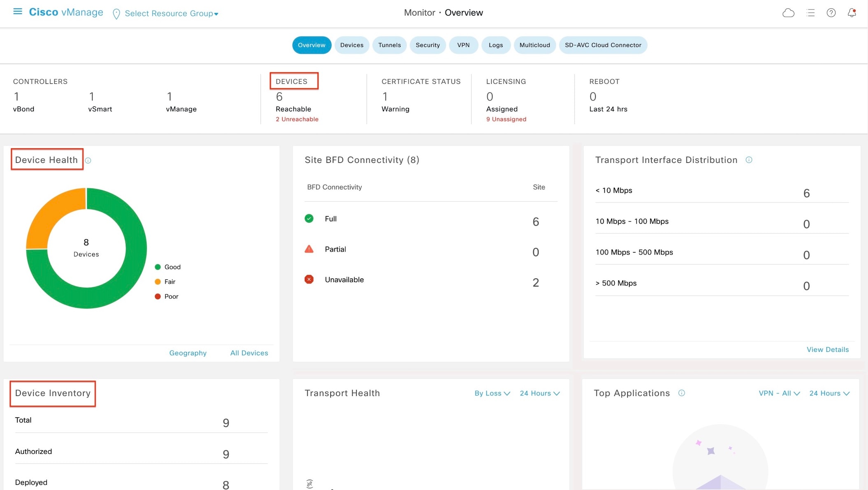Open the task list icon in header

click(811, 13)
